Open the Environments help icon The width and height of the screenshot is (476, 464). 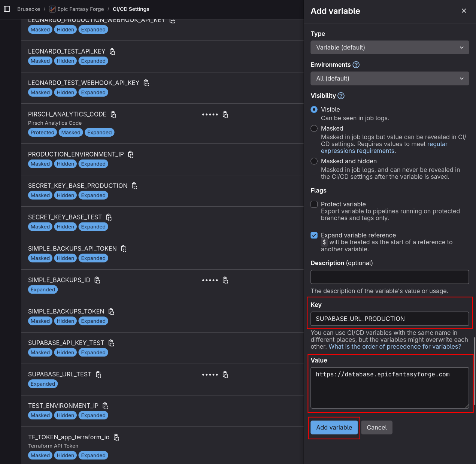[x=356, y=64]
